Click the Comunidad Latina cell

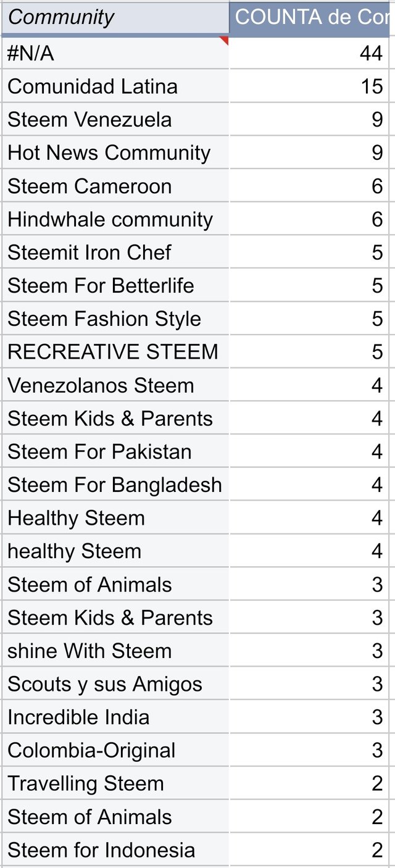[115, 86]
